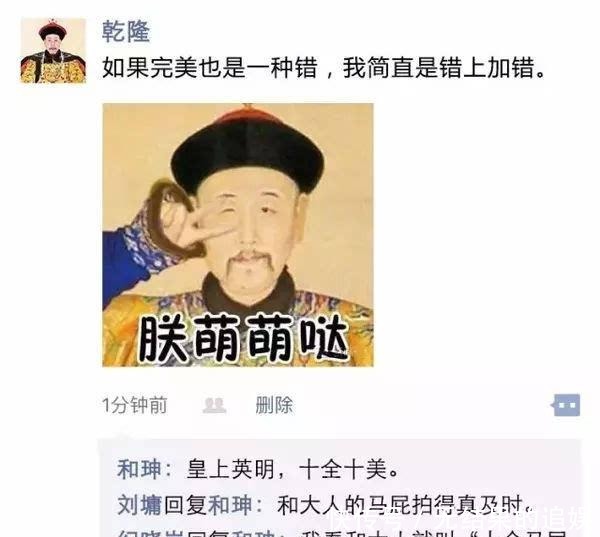This screenshot has width=600, height=537.
Task: Reply to comment text 皇上英明,十全十美
Action: click(x=293, y=469)
